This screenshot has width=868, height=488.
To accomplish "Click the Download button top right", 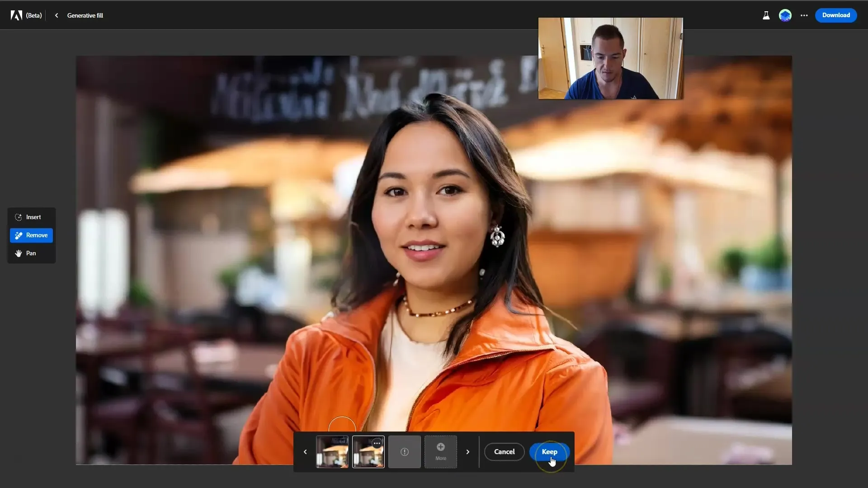I will coord(836,15).
